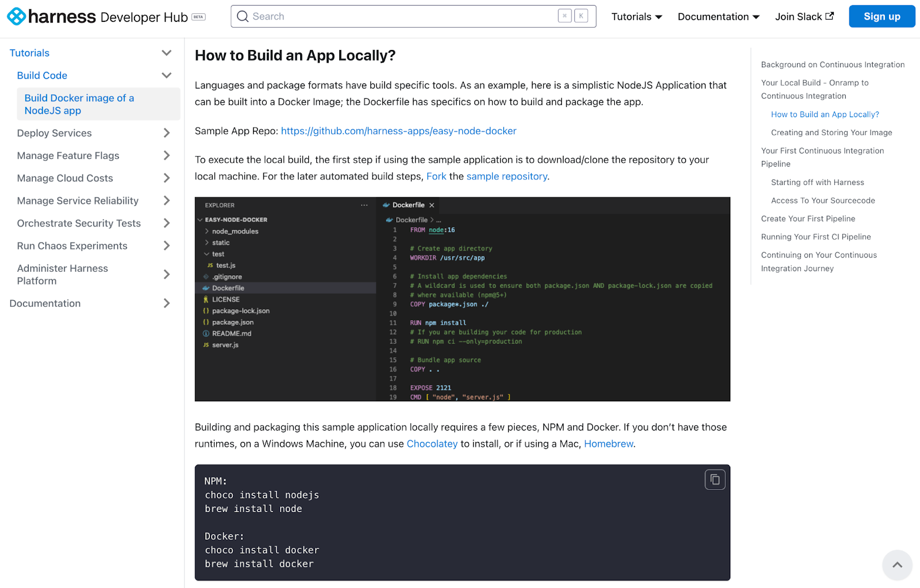The image size is (920, 588).
Task: Click the Dockerfile editor screenshot image
Action: 462,299
